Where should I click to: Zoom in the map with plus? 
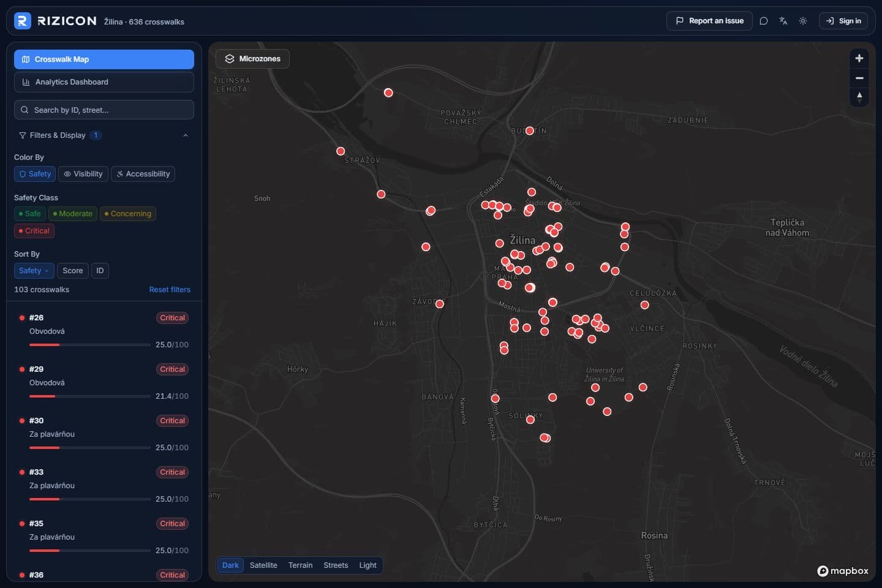[x=859, y=58]
